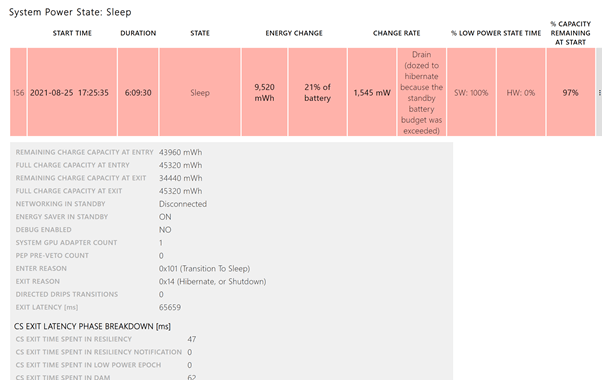Click the Sleep state cell
The height and width of the screenshot is (380, 602).
[200, 93]
